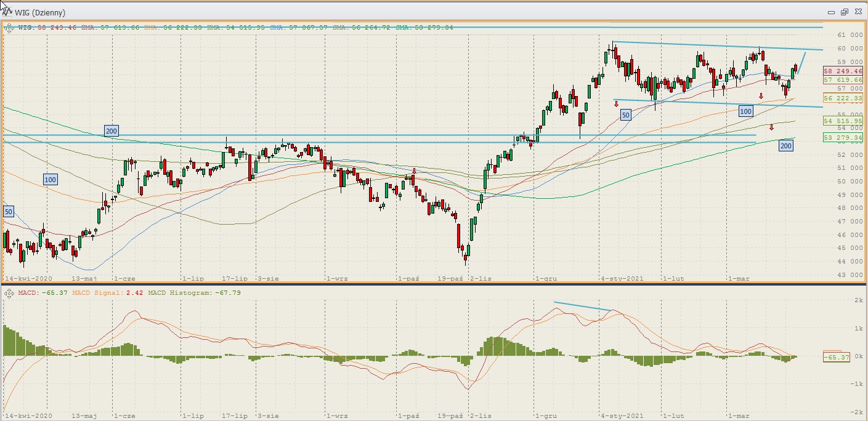The image size is (868, 421).
Task: Close the WIG (Dzienny) chart window
Action: [857, 12]
